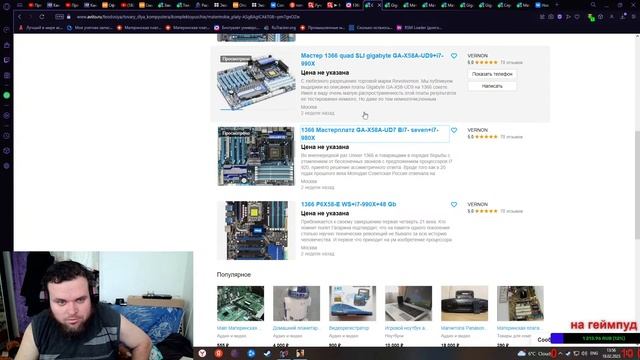Image resolution: width=640 pixels, height=360 pixels.
Task: Open the easy setup menu icon at toolbar end
Action: (633, 17)
